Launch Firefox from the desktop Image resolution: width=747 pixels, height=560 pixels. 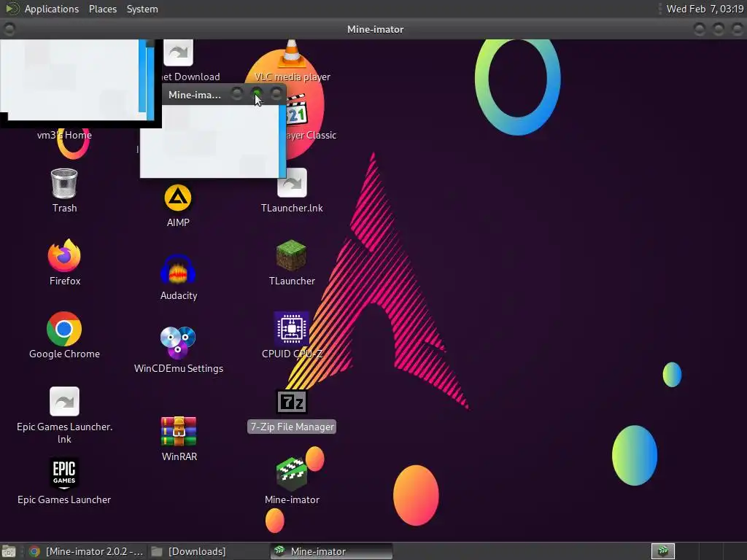(x=64, y=256)
